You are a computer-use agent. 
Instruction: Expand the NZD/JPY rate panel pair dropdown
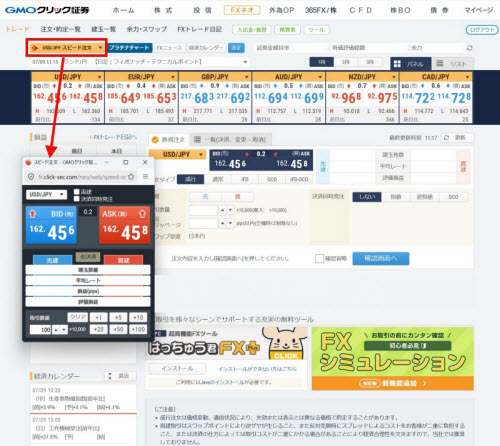point(394,77)
